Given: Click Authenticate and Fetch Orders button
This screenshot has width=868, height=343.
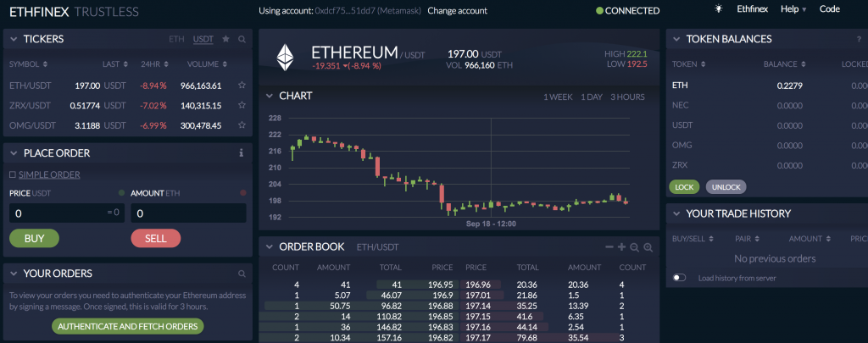Looking at the screenshot, I should (x=128, y=326).
